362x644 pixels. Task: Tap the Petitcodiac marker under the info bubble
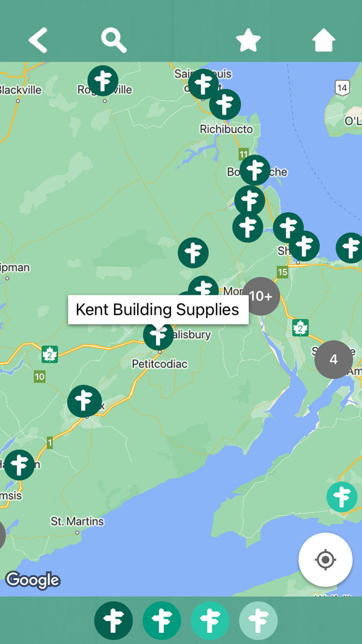coord(158,335)
